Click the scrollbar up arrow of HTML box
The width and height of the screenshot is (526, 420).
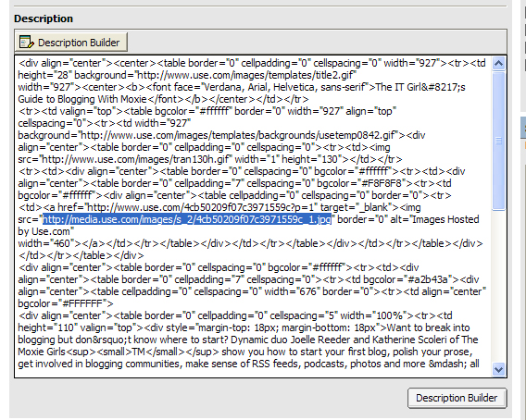(x=498, y=63)
